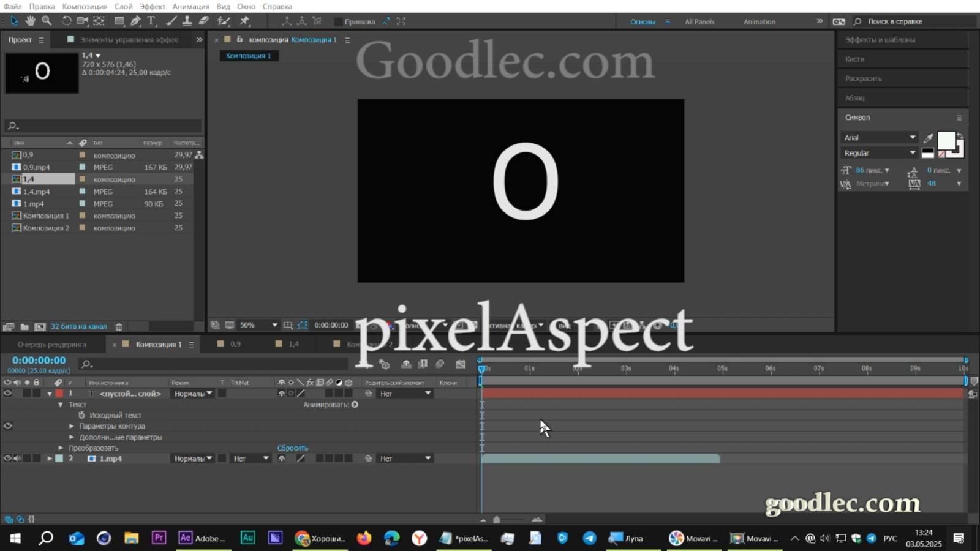Image resolution: width=980 pixels, height=551 pixels.
Task: Open the parent layer Нет dropdown
Action: (x=404, y=394)
